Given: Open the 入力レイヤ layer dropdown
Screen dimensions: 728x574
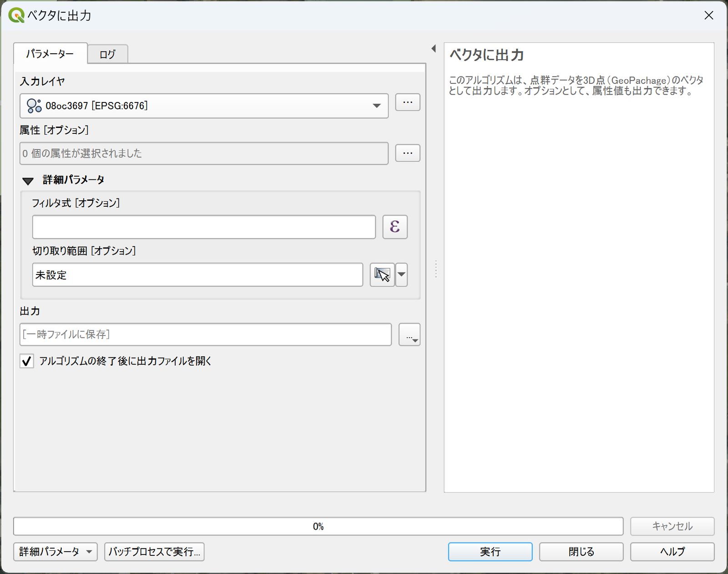Looking at the screenshot, I should click(x=204, y=106).
